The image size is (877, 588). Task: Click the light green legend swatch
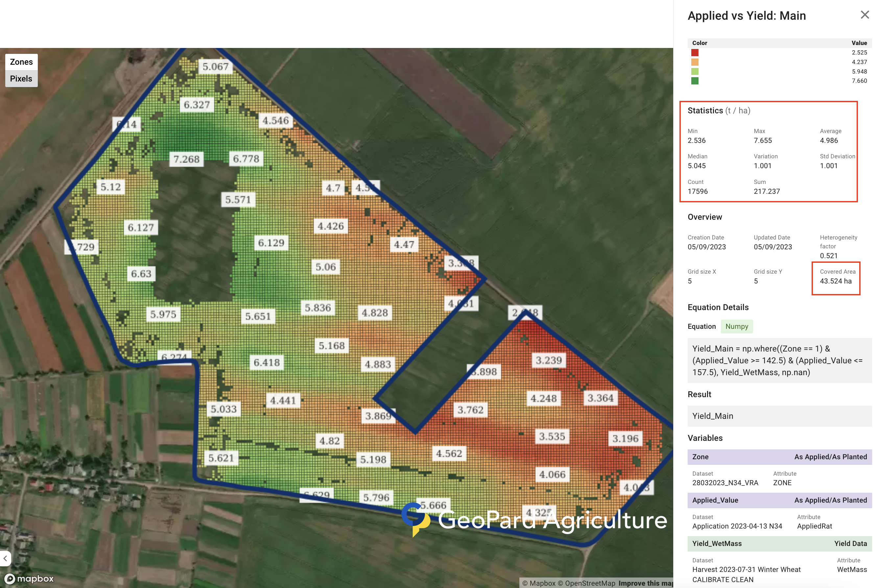click(x=695, y=71)
